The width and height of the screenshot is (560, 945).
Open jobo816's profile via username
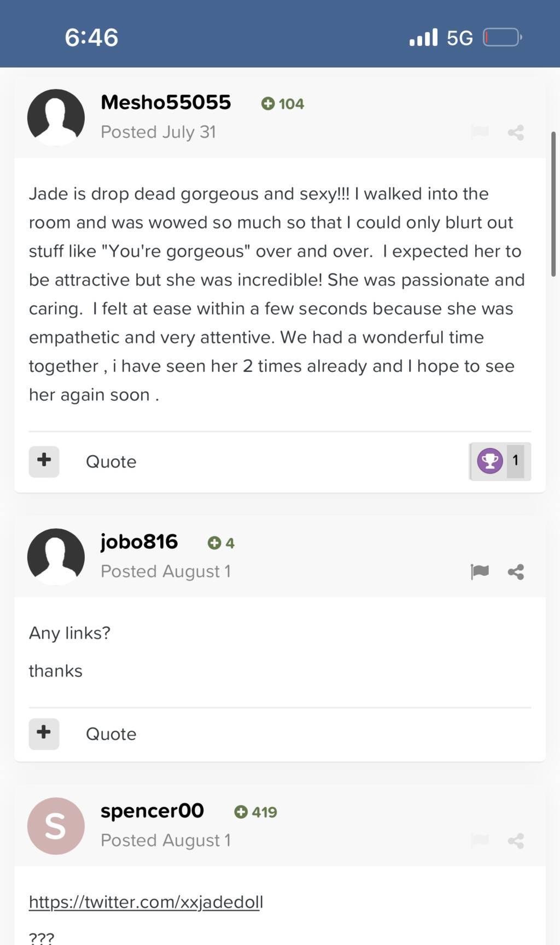pos(139,541)
